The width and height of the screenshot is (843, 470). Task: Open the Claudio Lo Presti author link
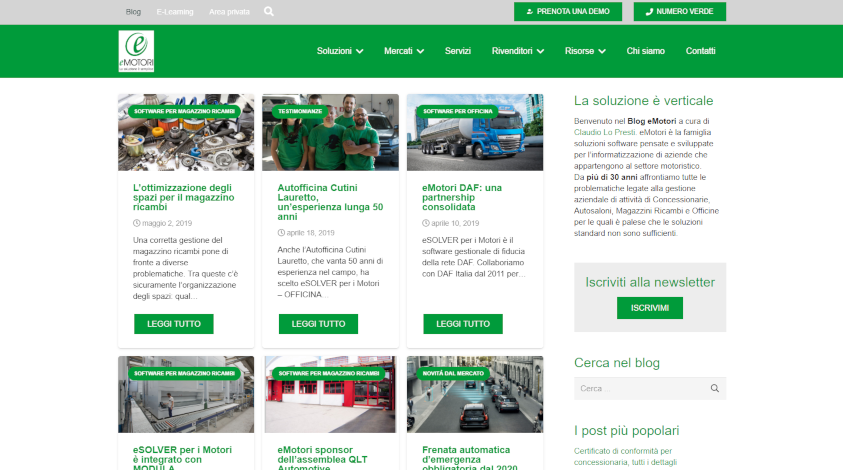[604, 132]
